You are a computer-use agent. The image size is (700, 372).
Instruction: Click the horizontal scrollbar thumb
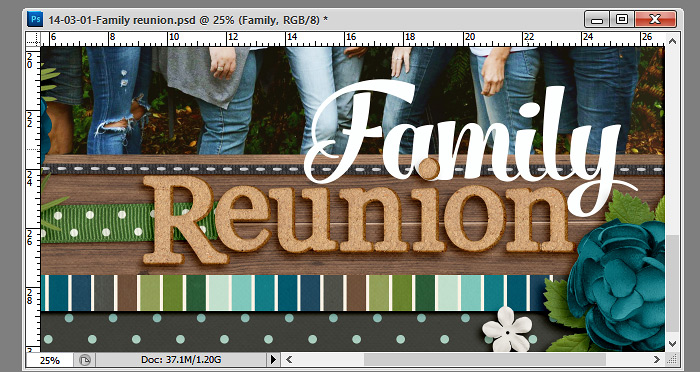tap(484, 359)
